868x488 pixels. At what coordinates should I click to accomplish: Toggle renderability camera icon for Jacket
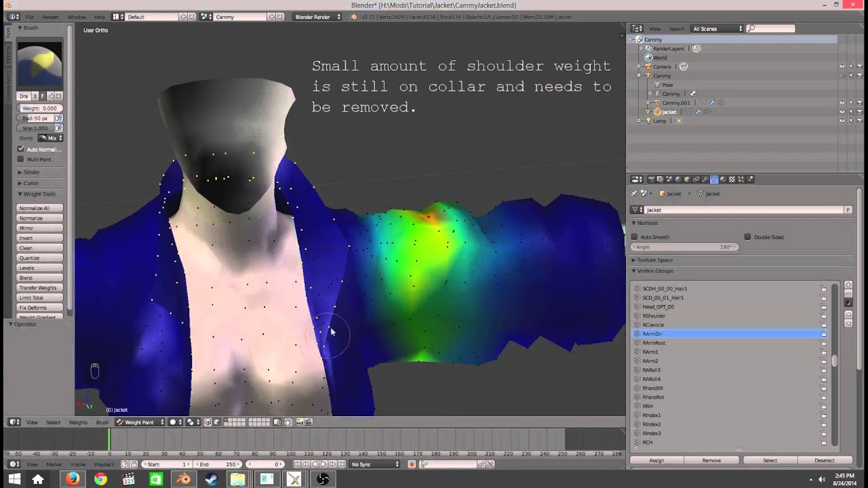pos(860,112)
